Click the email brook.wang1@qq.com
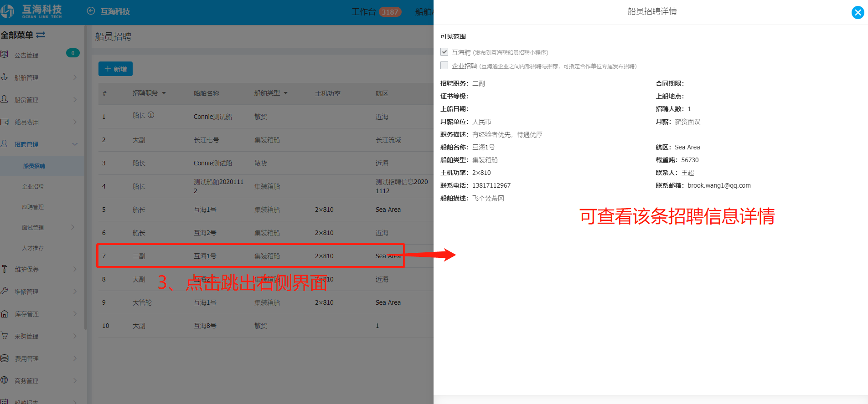The height and width of the screenshot is (404, 868). coord(719,185)
